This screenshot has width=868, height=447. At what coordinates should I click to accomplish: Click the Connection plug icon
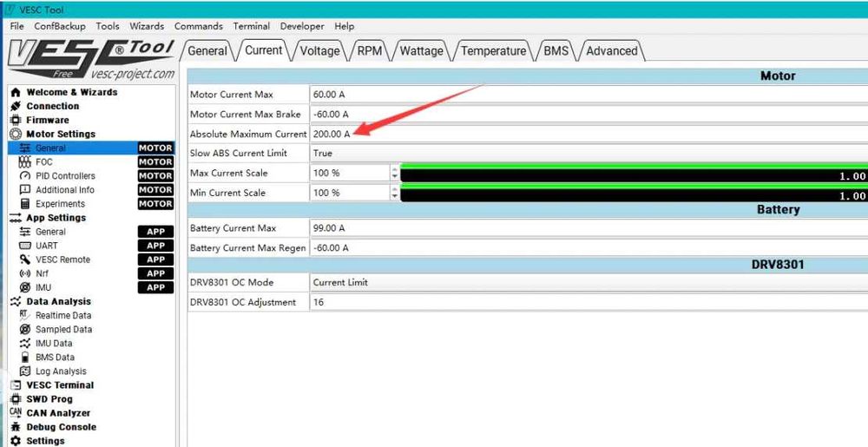tap(16, 106)
